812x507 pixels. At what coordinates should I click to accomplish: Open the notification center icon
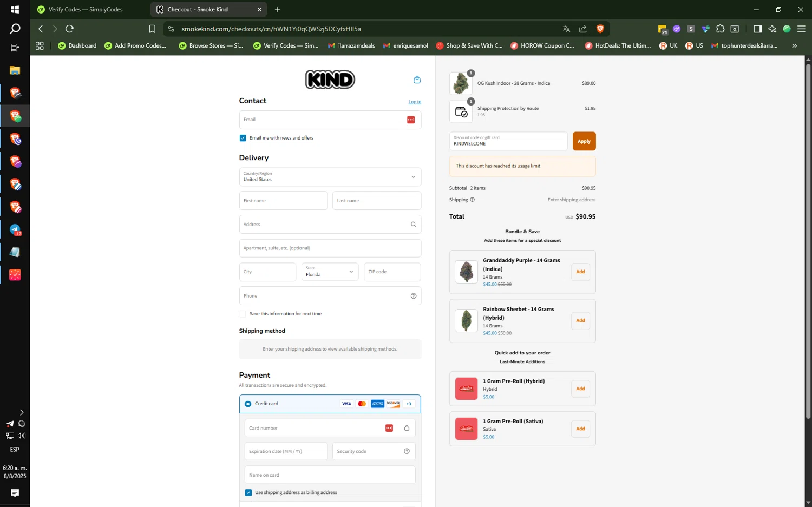(15, 492)
